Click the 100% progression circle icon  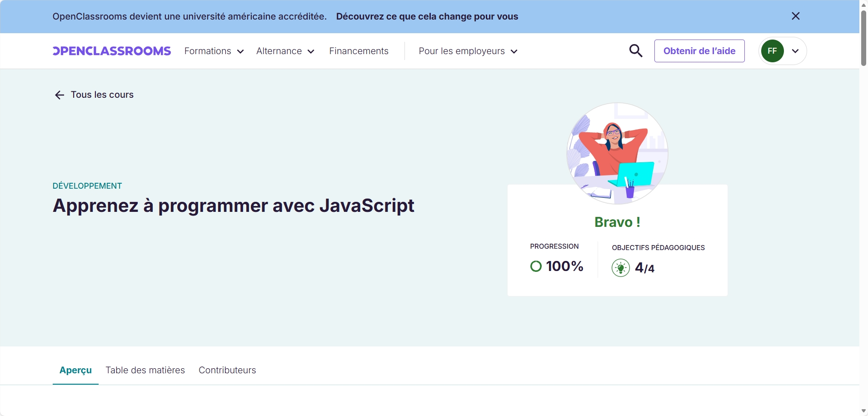click(536, 266)
